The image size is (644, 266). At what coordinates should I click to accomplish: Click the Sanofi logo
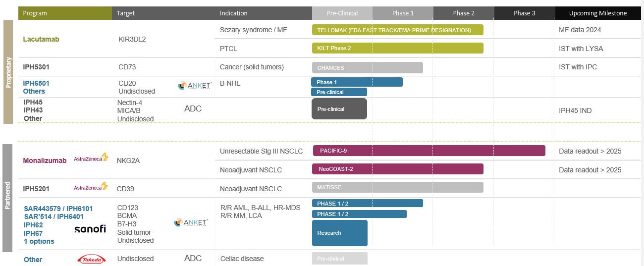click(90, 229)
